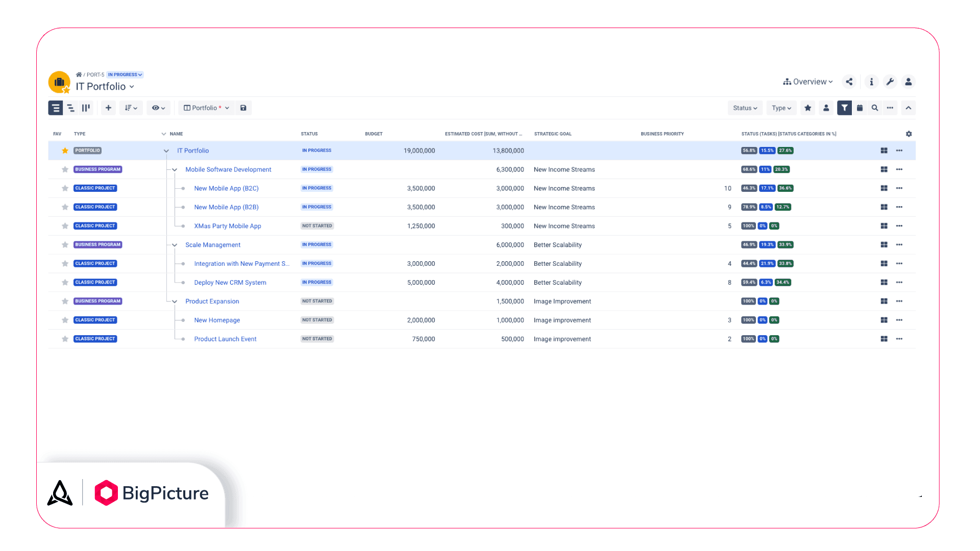This screenshot has height=551, width=980.
Task: Save the Portfolio column view
Action: point(243,108)
